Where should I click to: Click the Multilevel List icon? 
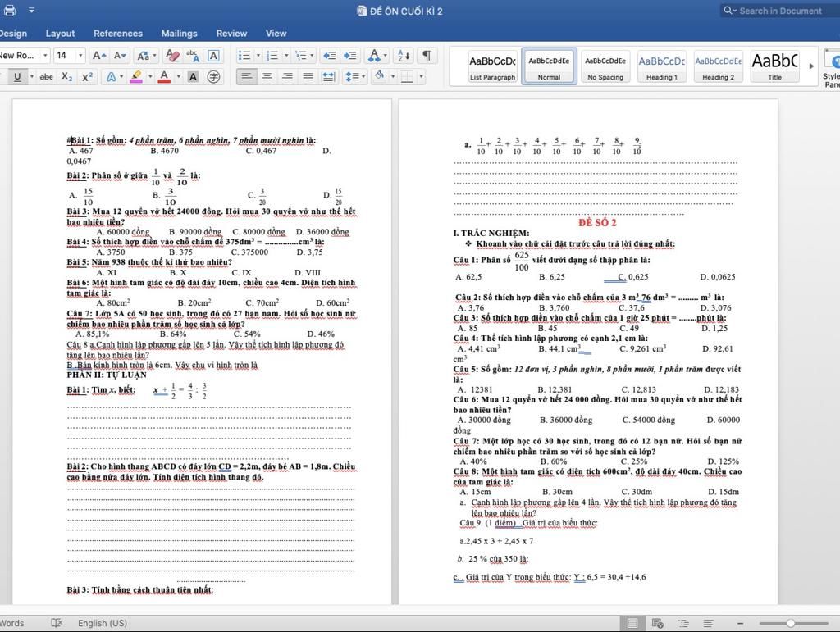[301, 55]
